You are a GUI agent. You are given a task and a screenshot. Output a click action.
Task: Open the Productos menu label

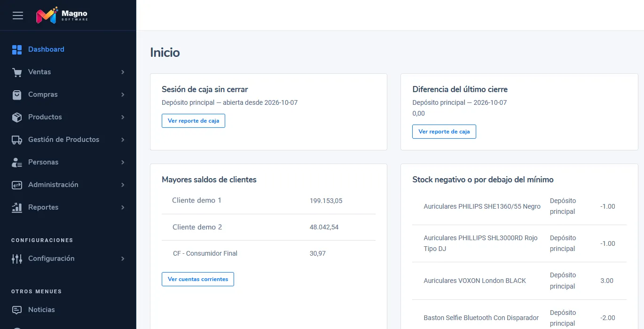coord(45,117)
